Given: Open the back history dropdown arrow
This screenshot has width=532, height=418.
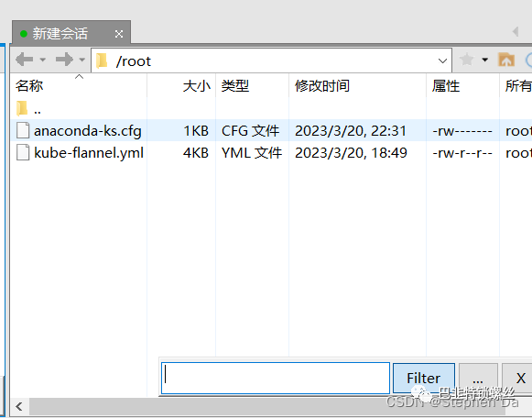Looking at the screenshot, I should point(43,60).
